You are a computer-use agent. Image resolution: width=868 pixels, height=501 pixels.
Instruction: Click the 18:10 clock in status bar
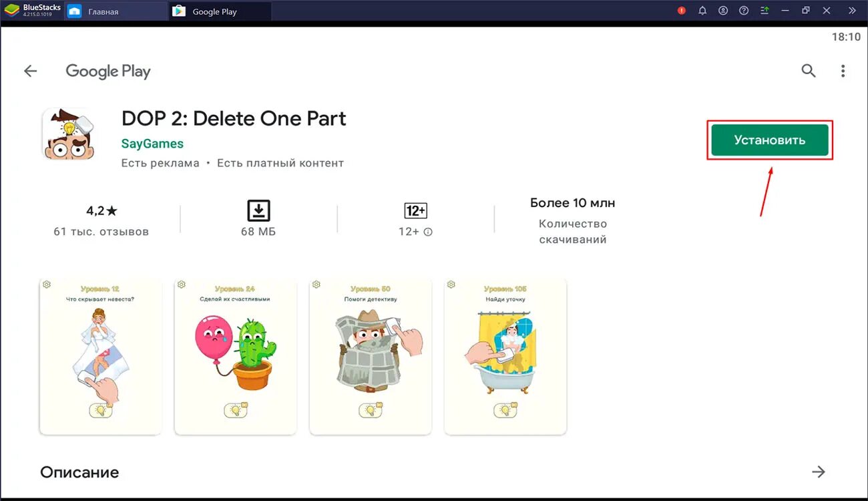tap(846, 37)
